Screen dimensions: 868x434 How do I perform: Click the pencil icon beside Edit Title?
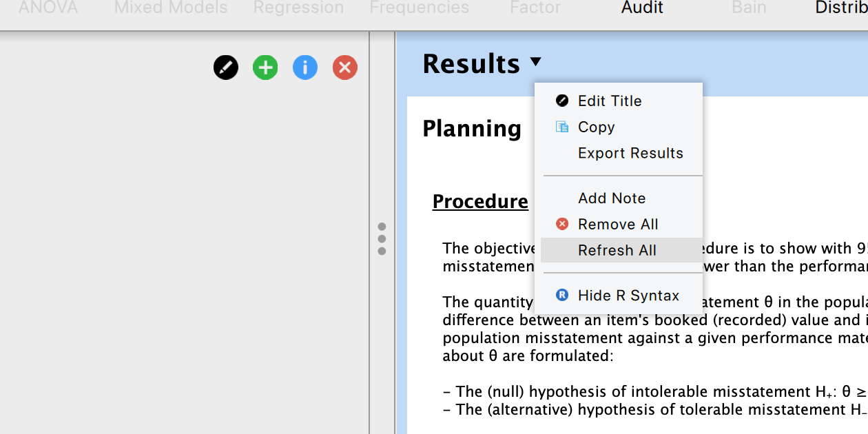[x=561, y=101]
